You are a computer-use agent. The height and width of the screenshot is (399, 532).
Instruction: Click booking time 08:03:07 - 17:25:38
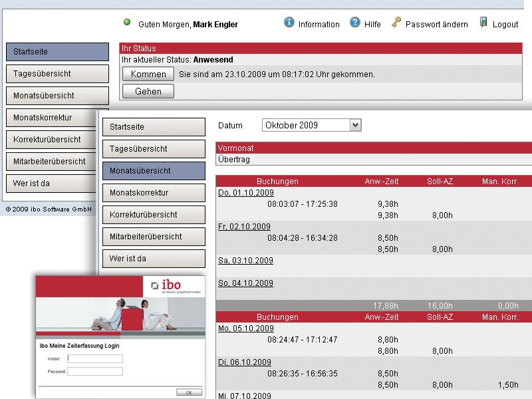click(x=303, y=204)
